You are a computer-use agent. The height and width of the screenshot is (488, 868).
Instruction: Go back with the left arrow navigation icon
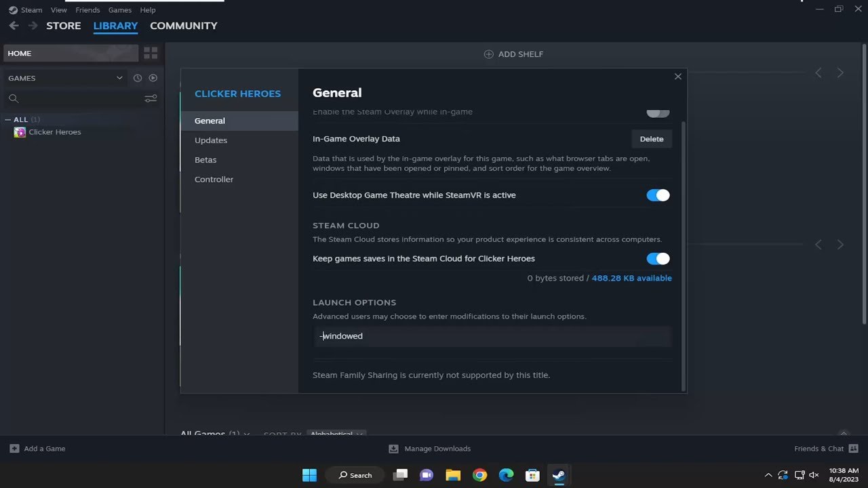(14, 26)
